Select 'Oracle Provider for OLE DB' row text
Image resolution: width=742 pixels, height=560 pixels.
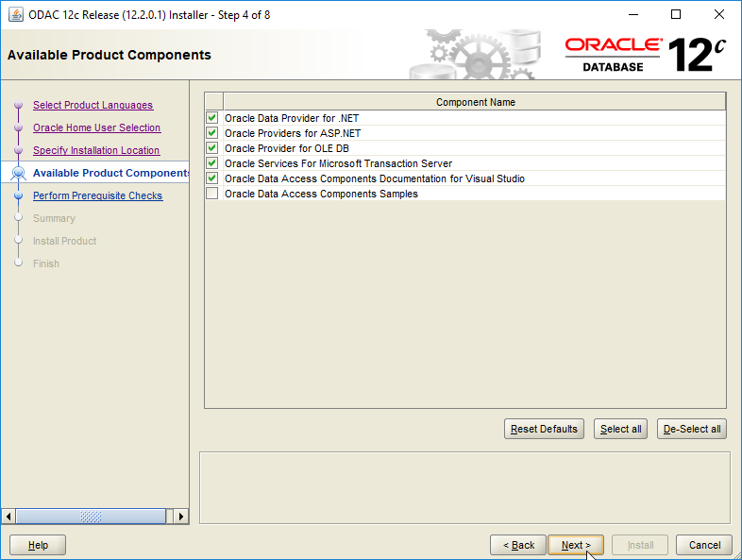pos(287,148)
